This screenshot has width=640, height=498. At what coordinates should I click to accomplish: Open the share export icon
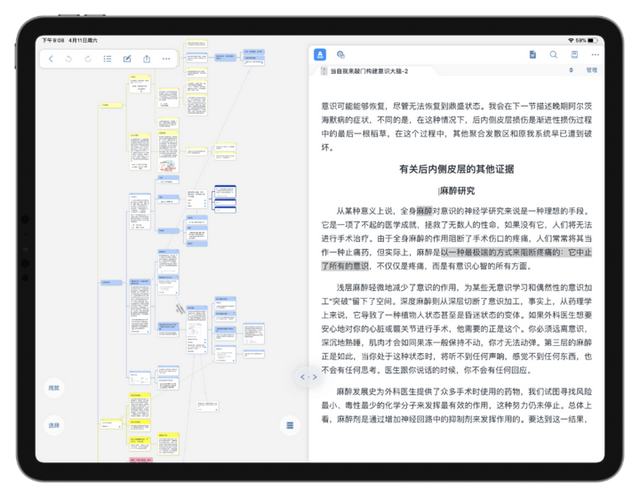tap(147, 59)
